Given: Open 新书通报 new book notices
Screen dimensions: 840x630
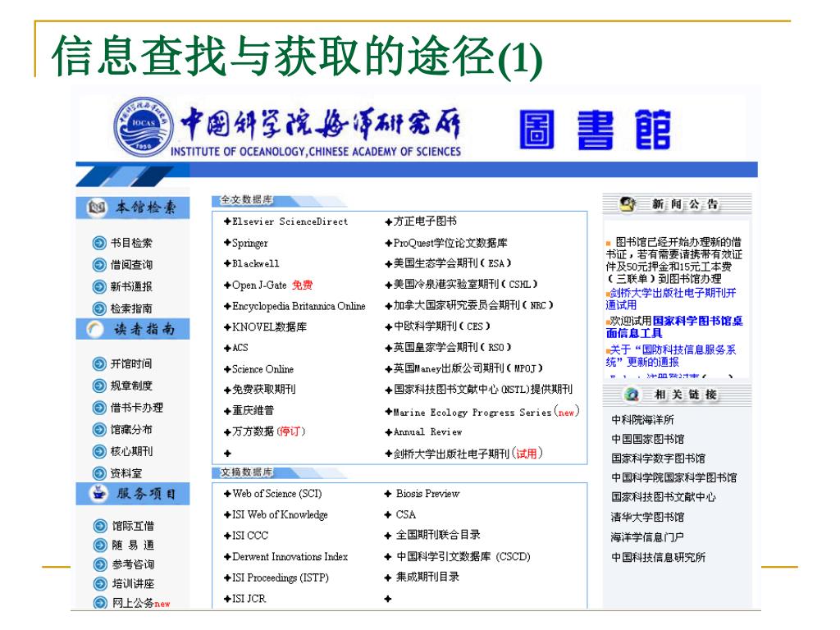Looking at the screenshot, I should (x=131, y=286).
